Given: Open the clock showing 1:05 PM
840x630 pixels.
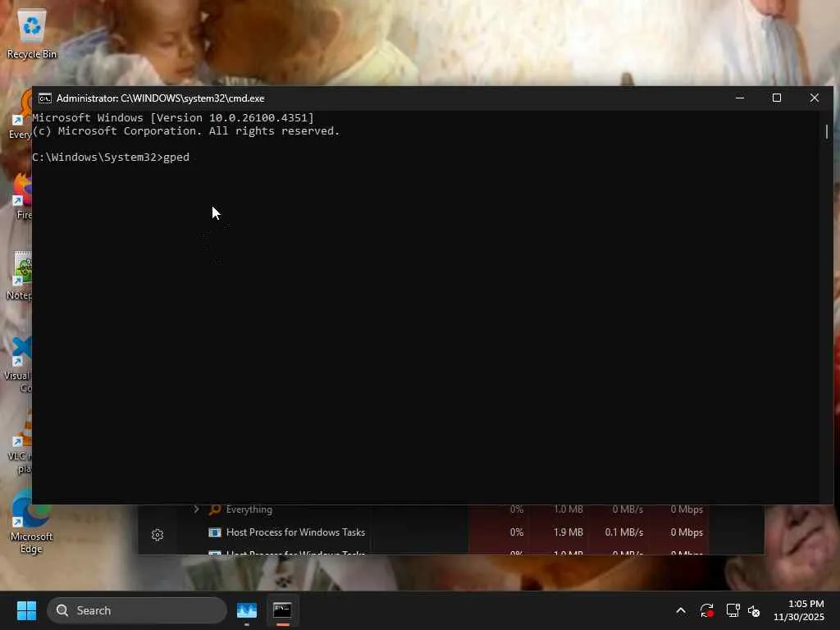Looking at the screenshot, I should pyautogui.click(x=799, y=610).
